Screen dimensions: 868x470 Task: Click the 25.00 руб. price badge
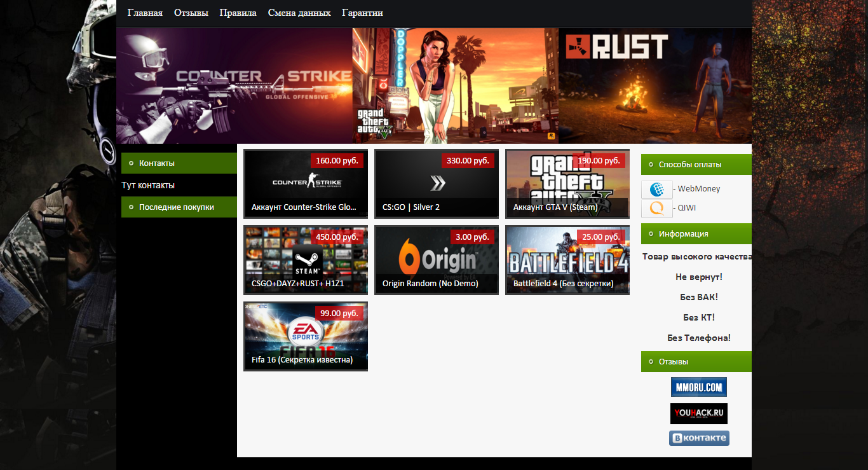coord(601,237)
